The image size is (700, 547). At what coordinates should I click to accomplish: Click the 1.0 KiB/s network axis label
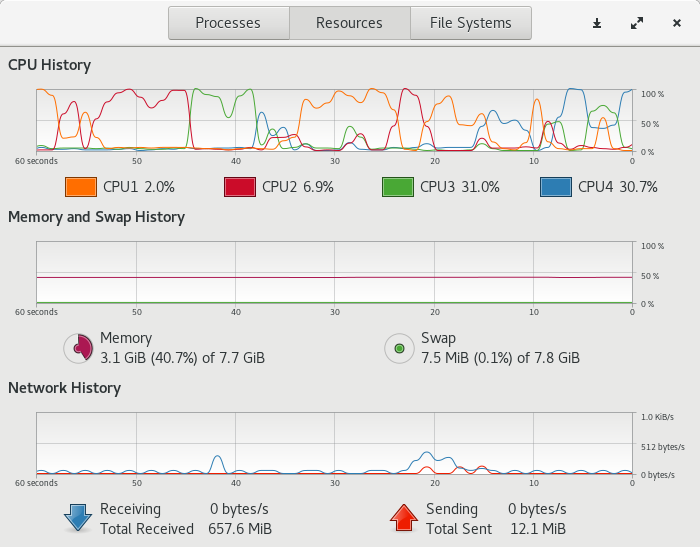point(657,417)
